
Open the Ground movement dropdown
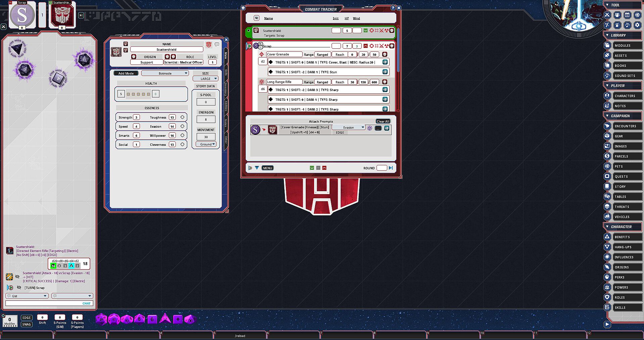point(206,144)
